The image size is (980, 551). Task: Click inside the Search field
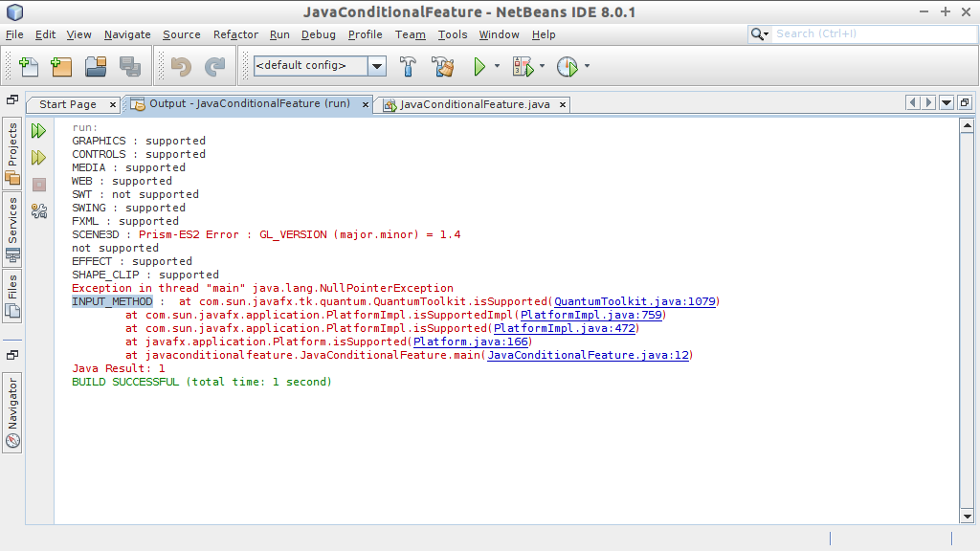tap(871, 33)
